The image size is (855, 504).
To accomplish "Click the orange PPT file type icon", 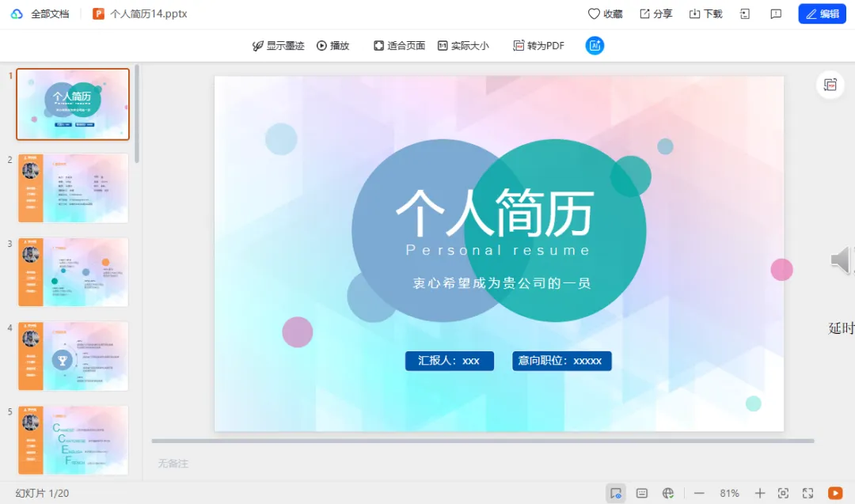I will [x=98, y=13].
